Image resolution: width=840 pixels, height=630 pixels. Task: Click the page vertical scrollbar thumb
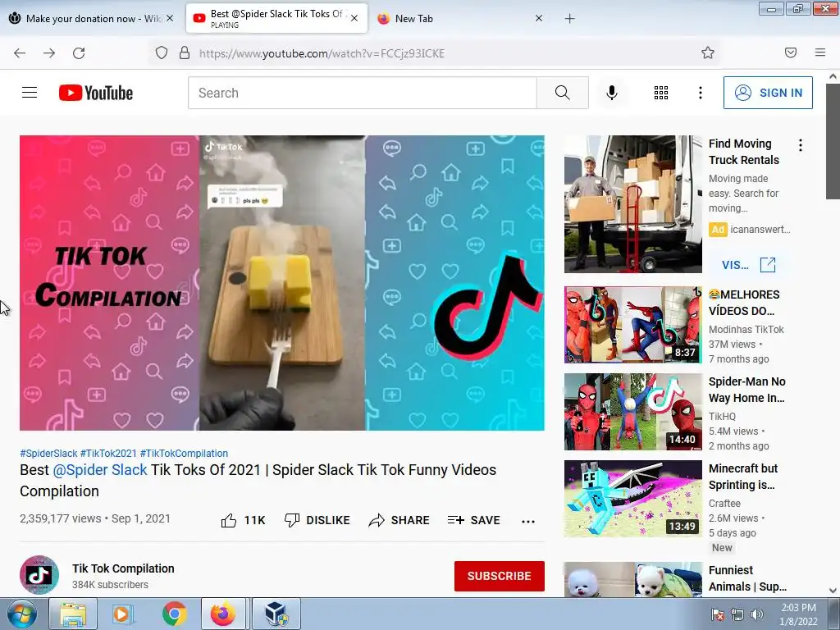[833, 141]
